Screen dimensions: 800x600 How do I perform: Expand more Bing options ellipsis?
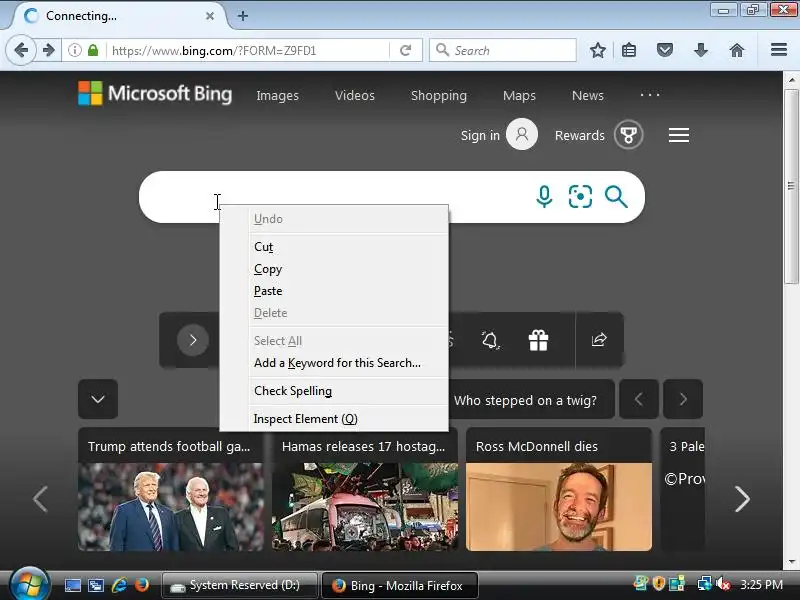tap(650, 94)
